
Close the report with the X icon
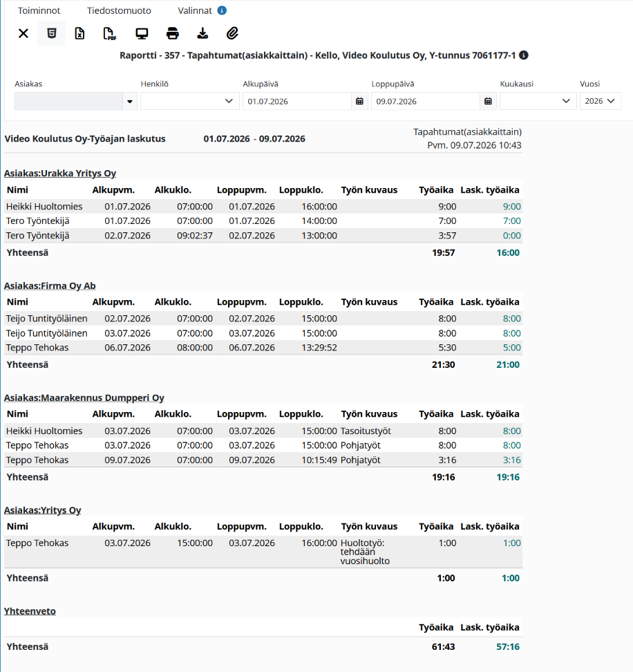tap(23, 33)
